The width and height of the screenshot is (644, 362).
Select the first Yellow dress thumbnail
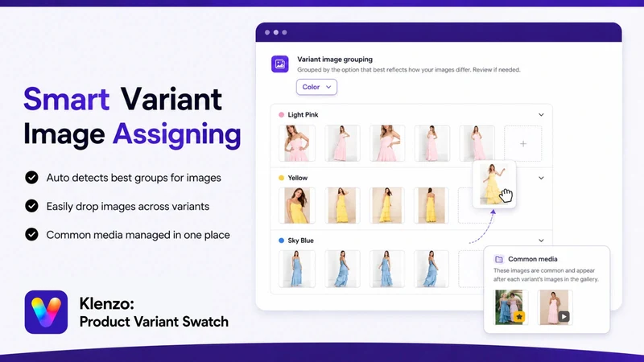(x=297, y=206)
